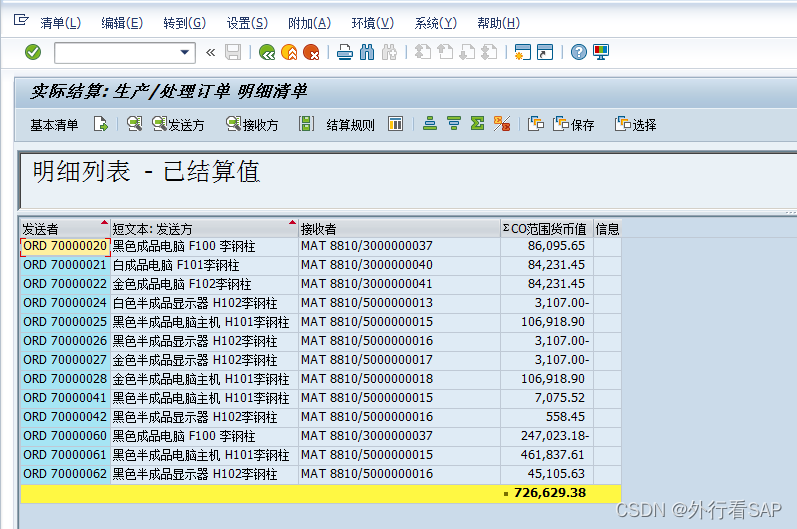Click the choose layout icon before 保存
This screenshot has height=529, width=797.
click(x=536, y=124)
